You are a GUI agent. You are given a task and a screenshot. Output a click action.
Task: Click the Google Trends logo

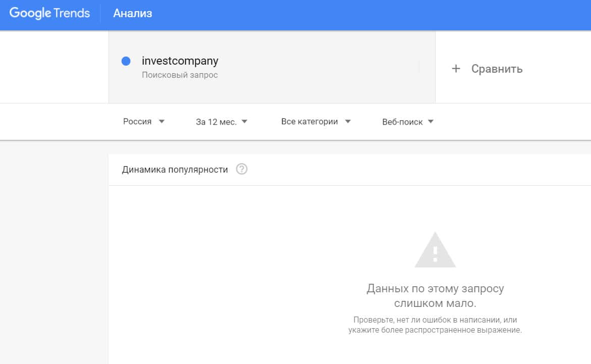[49, 14]
